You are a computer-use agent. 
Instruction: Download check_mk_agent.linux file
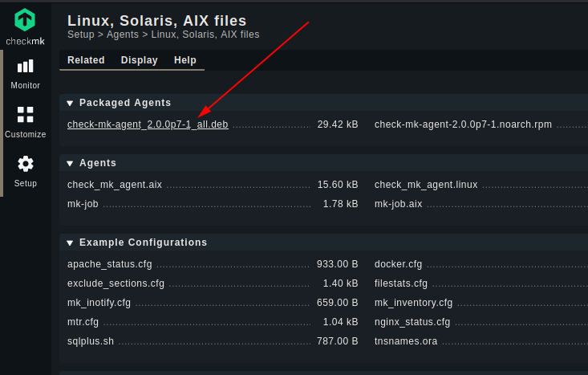point(426,185)
